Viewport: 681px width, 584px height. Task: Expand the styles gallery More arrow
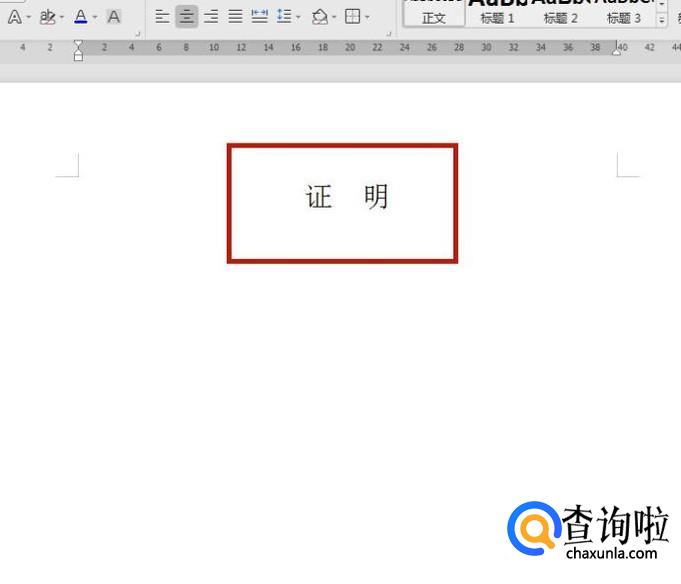pos(662,20)
